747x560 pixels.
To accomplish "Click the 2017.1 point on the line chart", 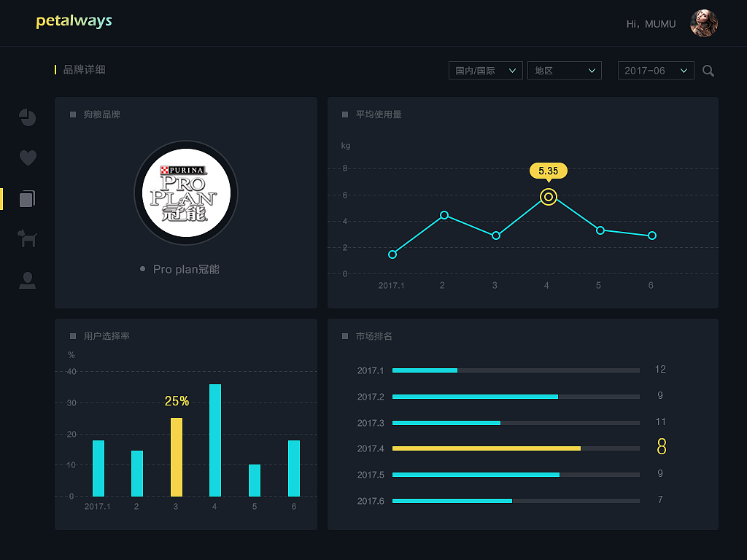I will (392, 254).
